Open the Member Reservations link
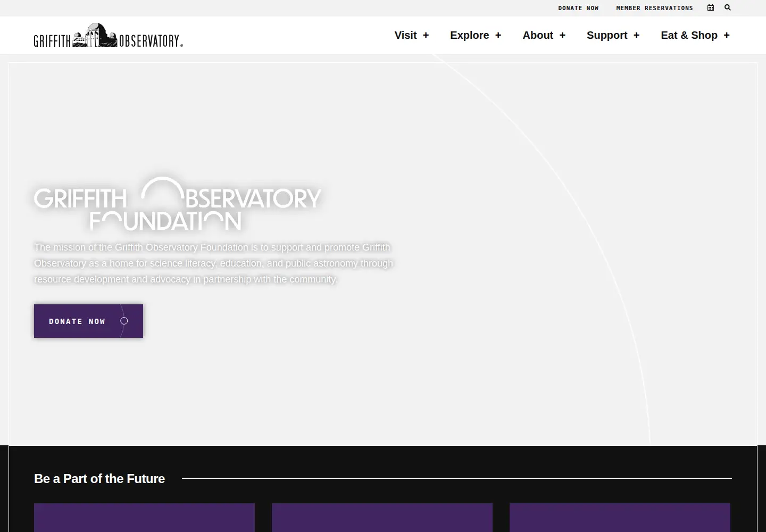 tap(654, 8)
